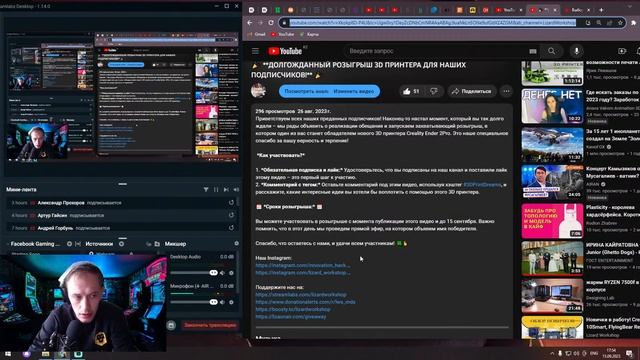Open the pink Plasticity video thumbnail

click(x=552, y=221)
